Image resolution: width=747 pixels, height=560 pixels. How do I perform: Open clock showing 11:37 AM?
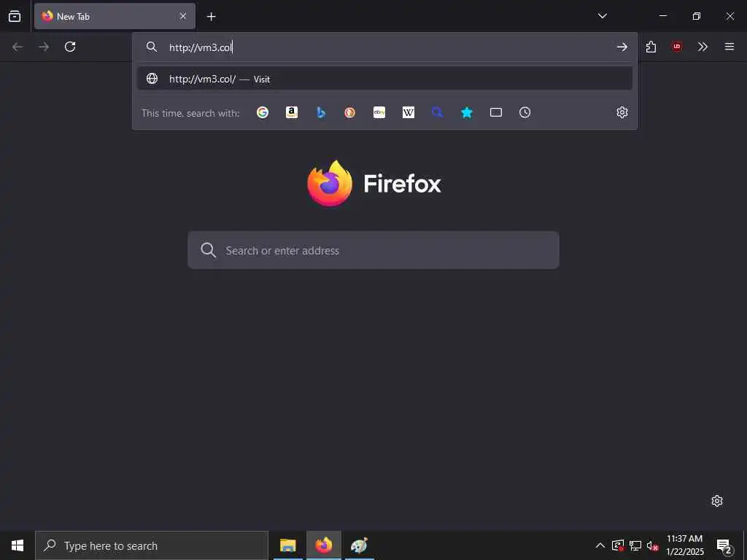coord(684,545)
